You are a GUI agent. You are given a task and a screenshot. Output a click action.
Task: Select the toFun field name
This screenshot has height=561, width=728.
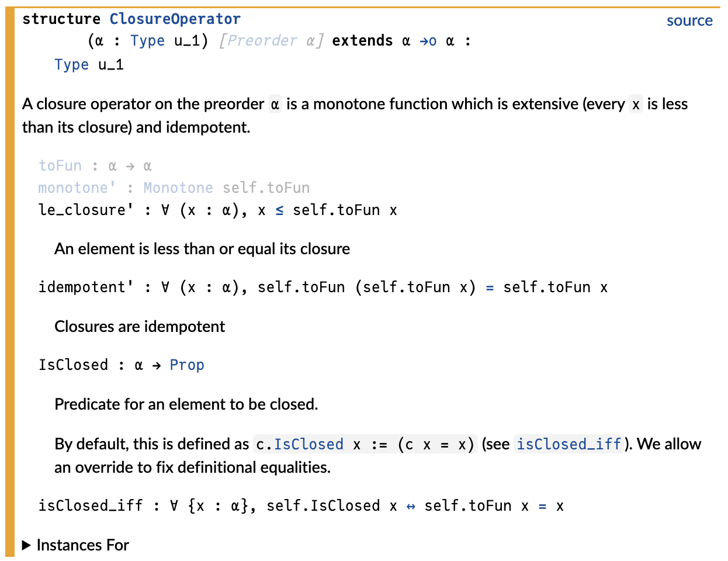pyautogui.click(x=60, y=165)
